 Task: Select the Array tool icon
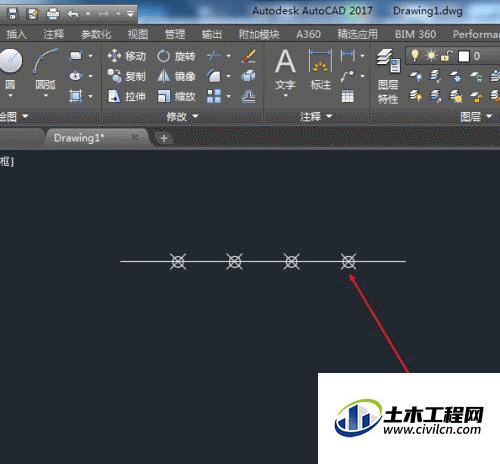point(214,96)
